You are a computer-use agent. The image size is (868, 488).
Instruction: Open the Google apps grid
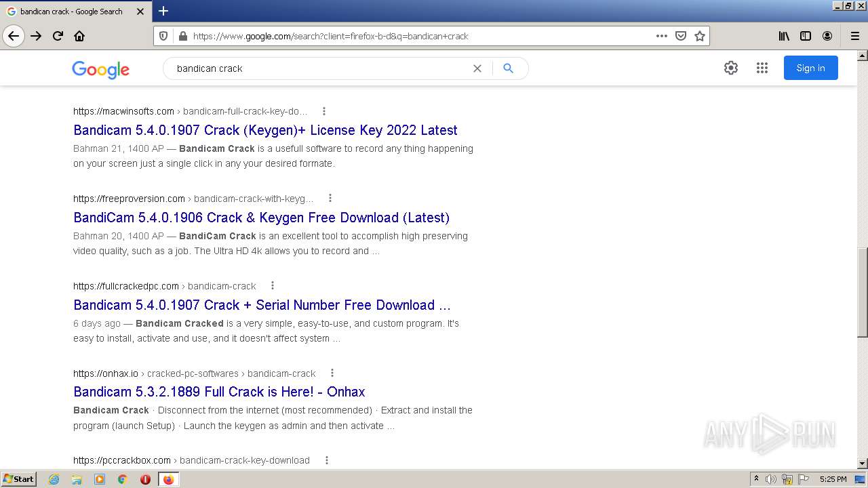pyautogui.click(x=762, y=68)
